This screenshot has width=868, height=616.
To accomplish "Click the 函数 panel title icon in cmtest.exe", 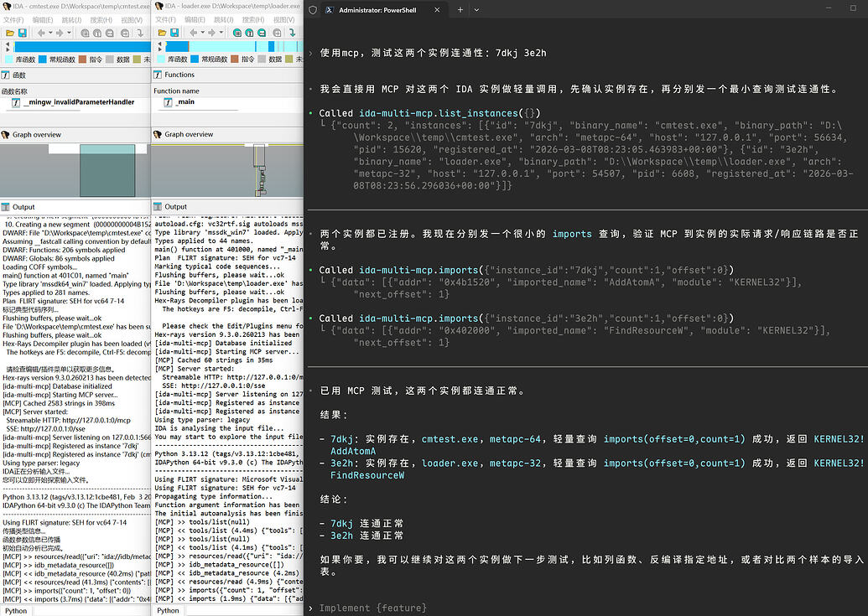I will [x=6, y=75].
